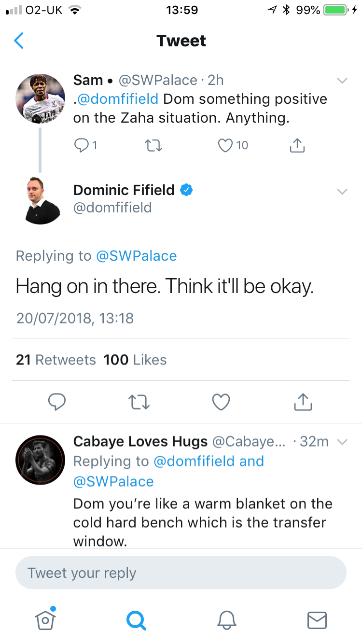Open Direct Messages envelope

[317, 619]
